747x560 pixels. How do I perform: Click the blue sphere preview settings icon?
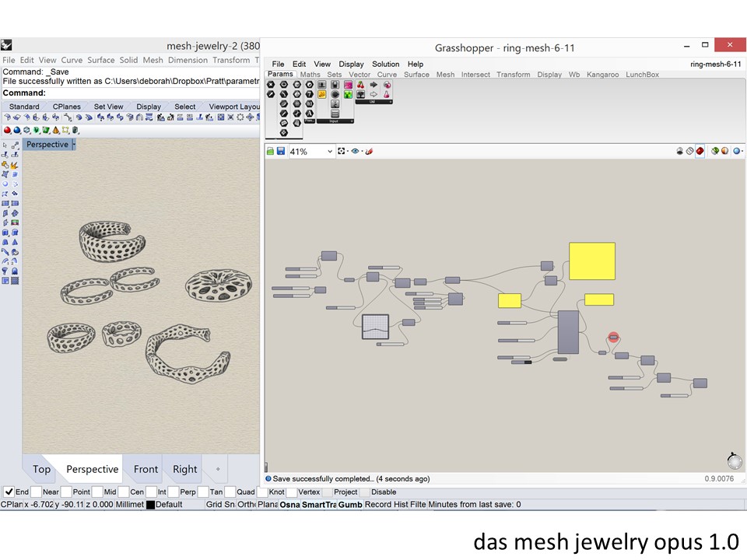point(736,151)
